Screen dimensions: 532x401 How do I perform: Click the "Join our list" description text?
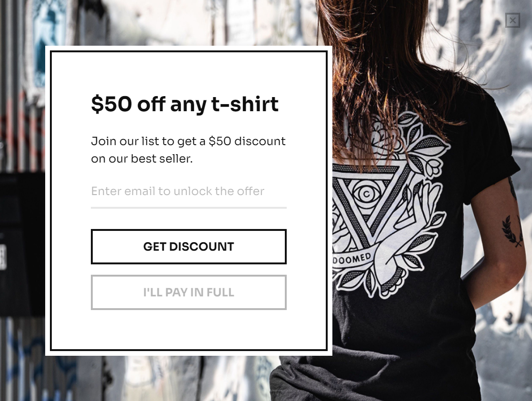pyautogui.click(x=188, y=150)
